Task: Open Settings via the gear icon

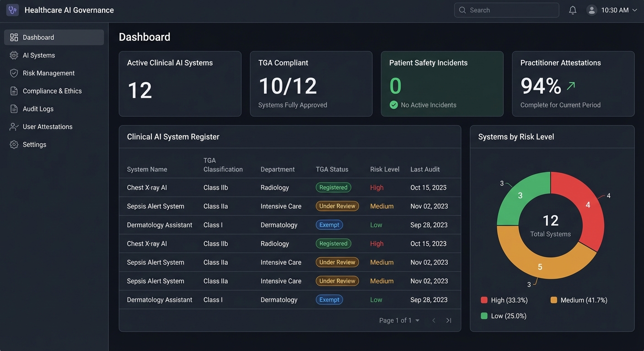Action: tap(14, 144)
